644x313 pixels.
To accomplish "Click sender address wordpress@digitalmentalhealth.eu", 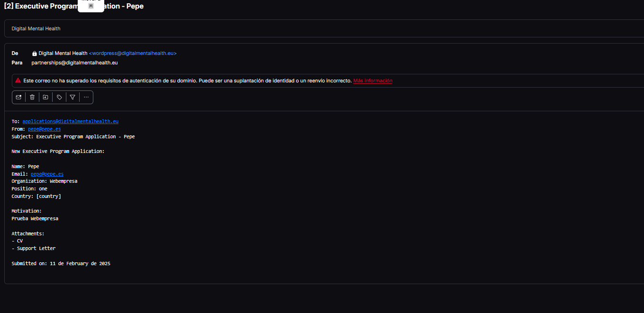I will pos(133,54).
